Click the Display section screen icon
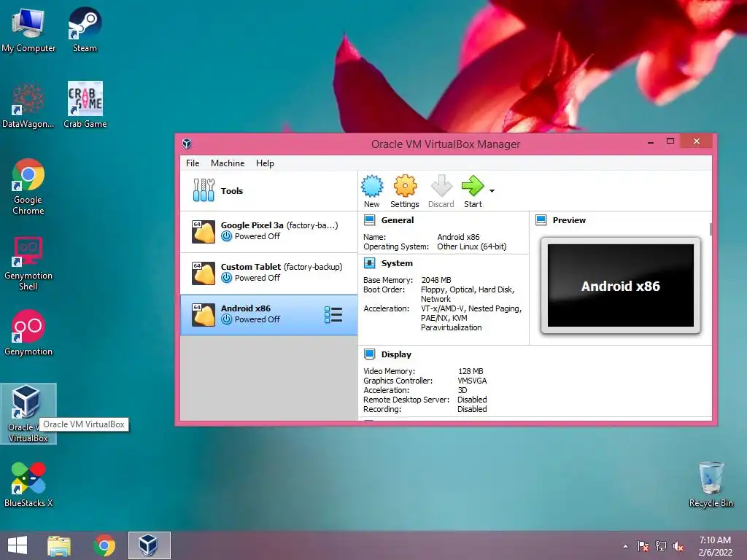The height and width of the screenshot is (560, 747). tap(369, 354)
